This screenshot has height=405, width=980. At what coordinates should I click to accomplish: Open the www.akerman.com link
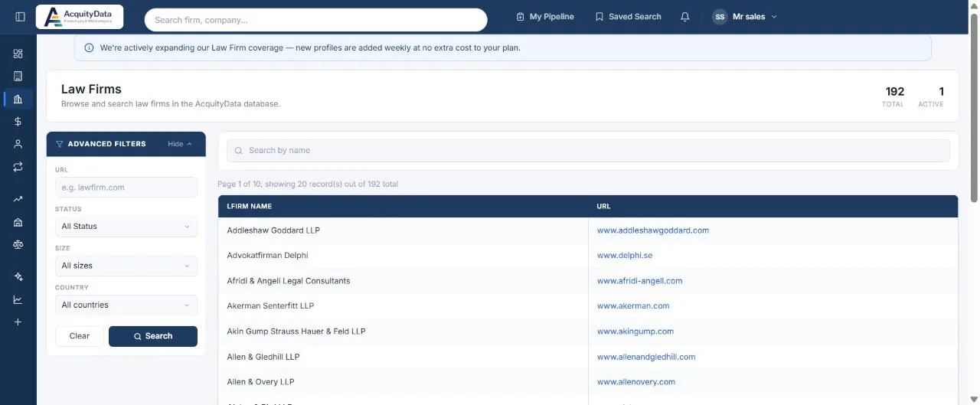[633, 306]
